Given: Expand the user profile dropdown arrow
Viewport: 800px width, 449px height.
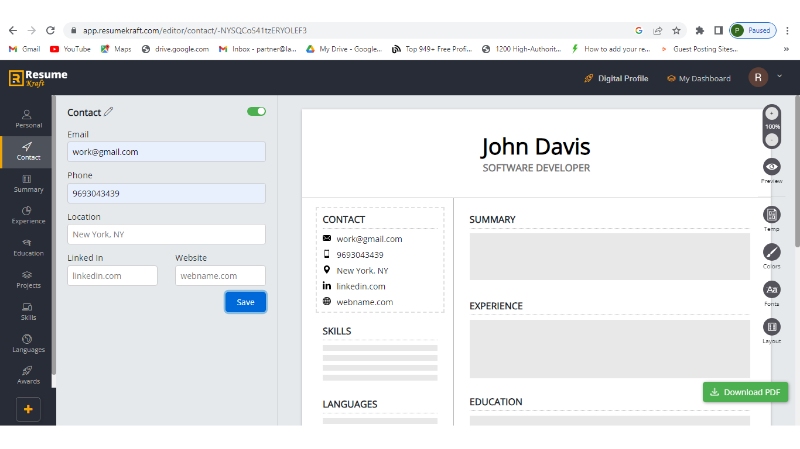Looking at the screenshot, I should click(780, 77).
